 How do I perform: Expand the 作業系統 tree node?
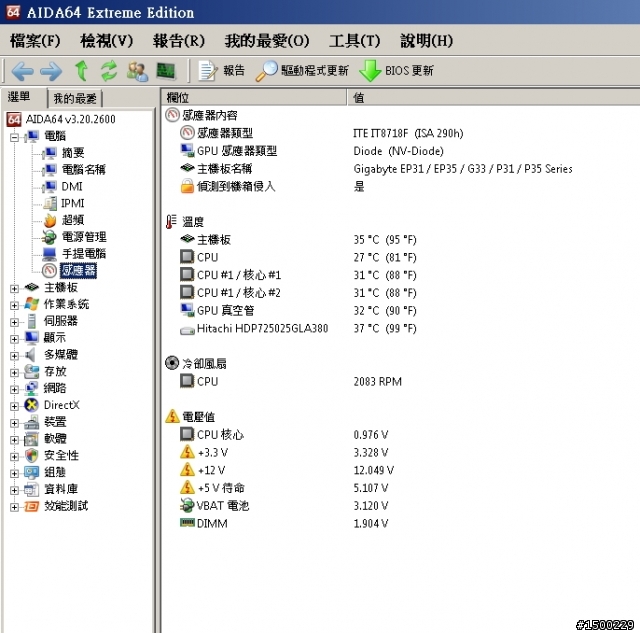click(x=14, y=305)
